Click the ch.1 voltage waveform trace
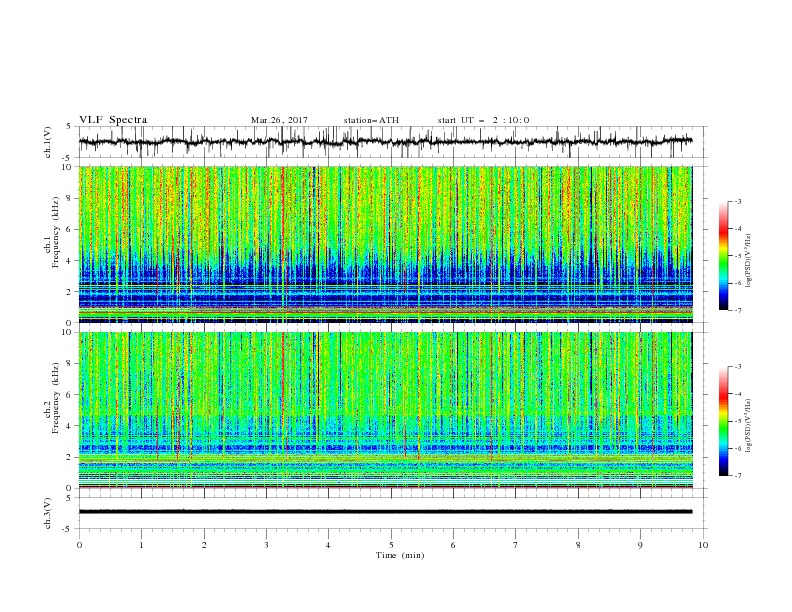792x612 pixels. coord(385,141)
